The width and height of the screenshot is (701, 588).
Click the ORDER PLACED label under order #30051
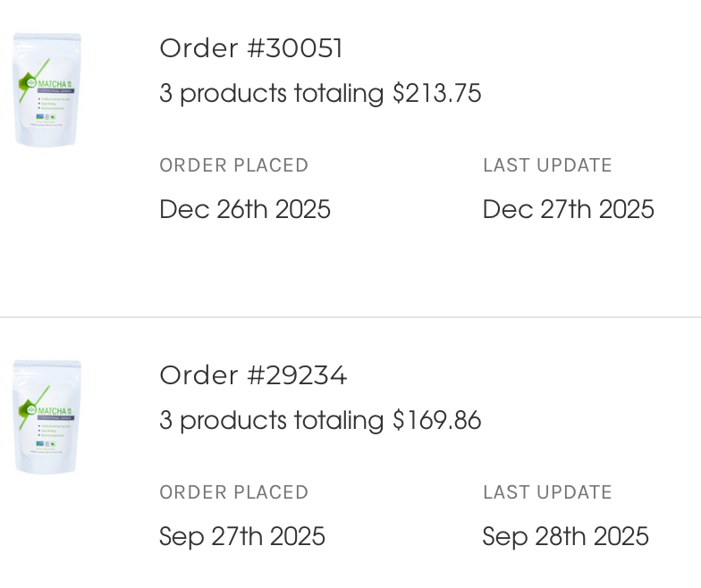click(233, 165)
